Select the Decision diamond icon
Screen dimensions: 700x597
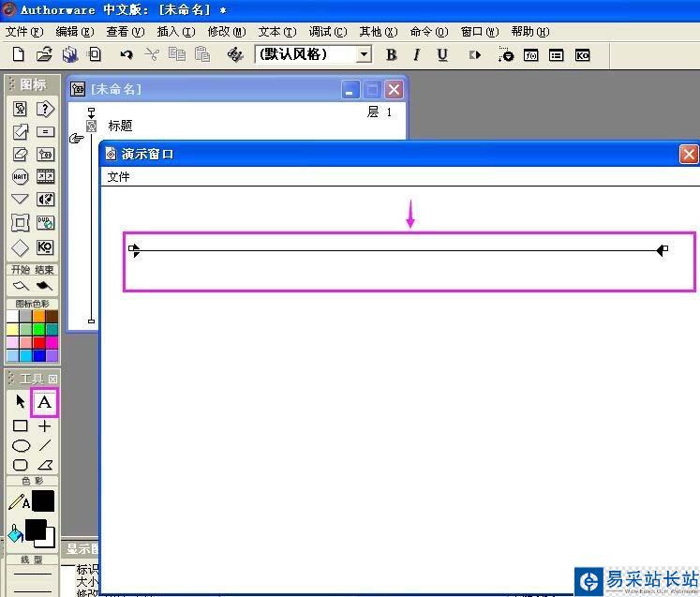tap(20, 247)
